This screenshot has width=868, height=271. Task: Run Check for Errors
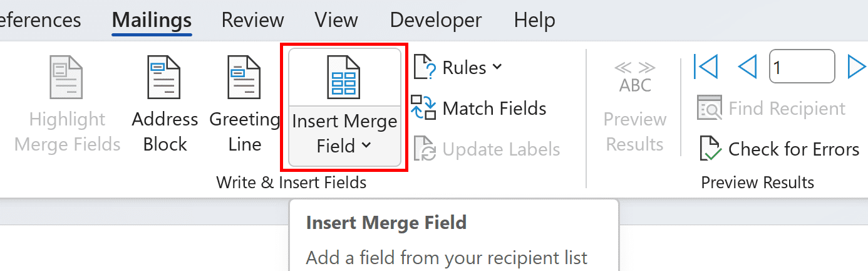pos(779,149)
